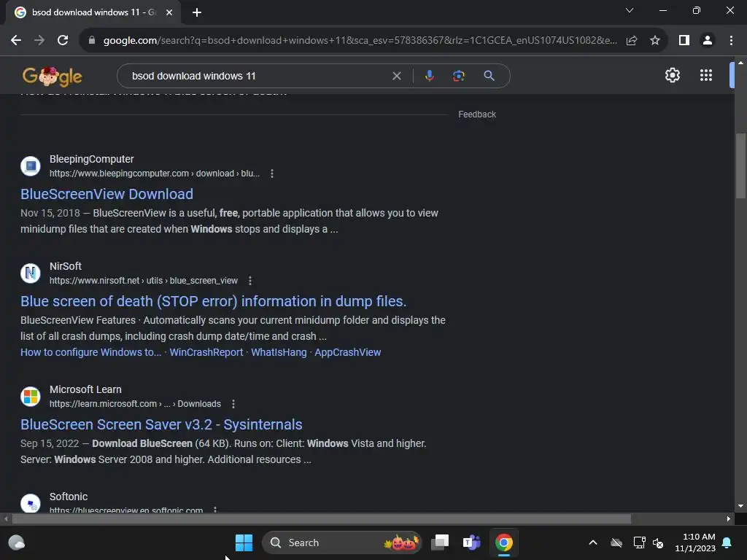747x560 pixels.
Task: Open the Blue screen of death information result
Action: (214, 301)
